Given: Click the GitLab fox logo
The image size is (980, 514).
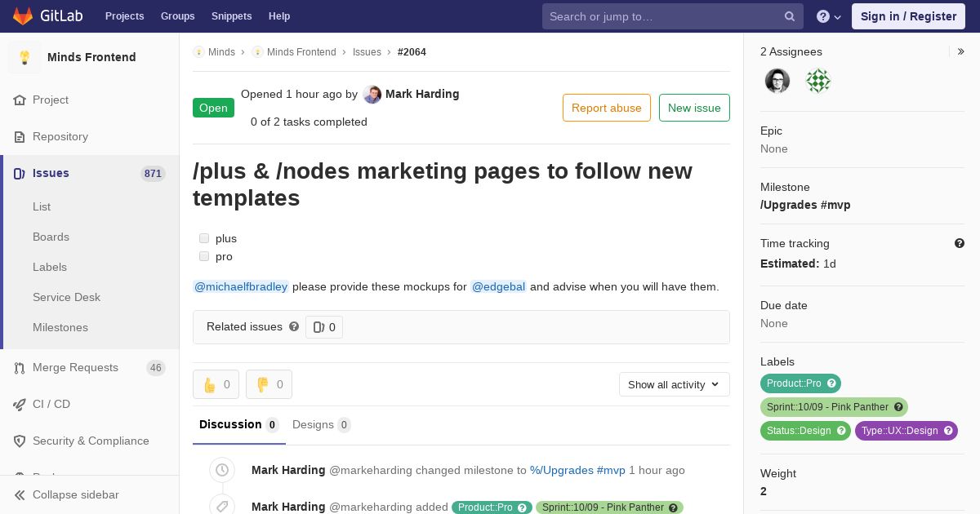Looking at the screenshot, I should click(x=23, y=16).
